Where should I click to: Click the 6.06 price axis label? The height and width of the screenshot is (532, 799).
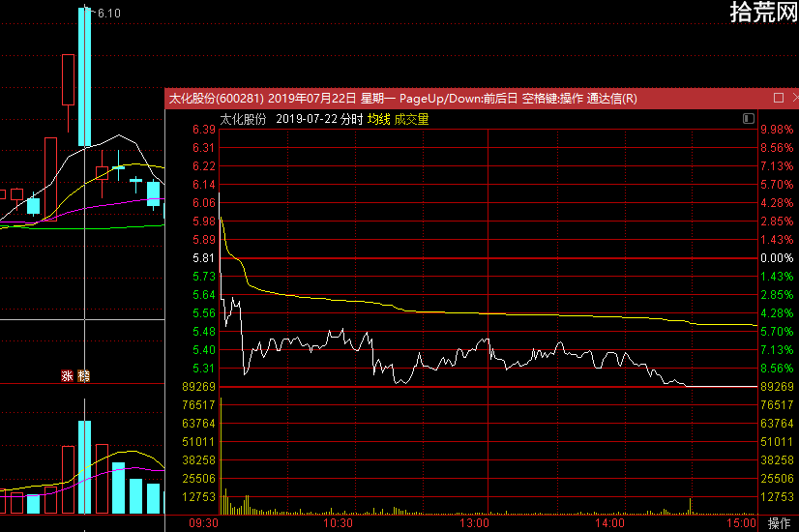tap(204, 203)
